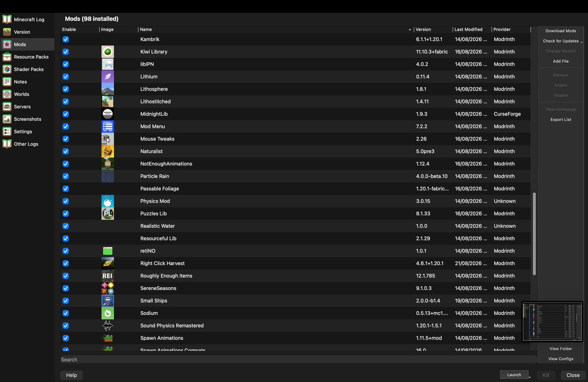Click the View Folder button
This screenshot has width=588, height=382.
[x=561, y=349]
